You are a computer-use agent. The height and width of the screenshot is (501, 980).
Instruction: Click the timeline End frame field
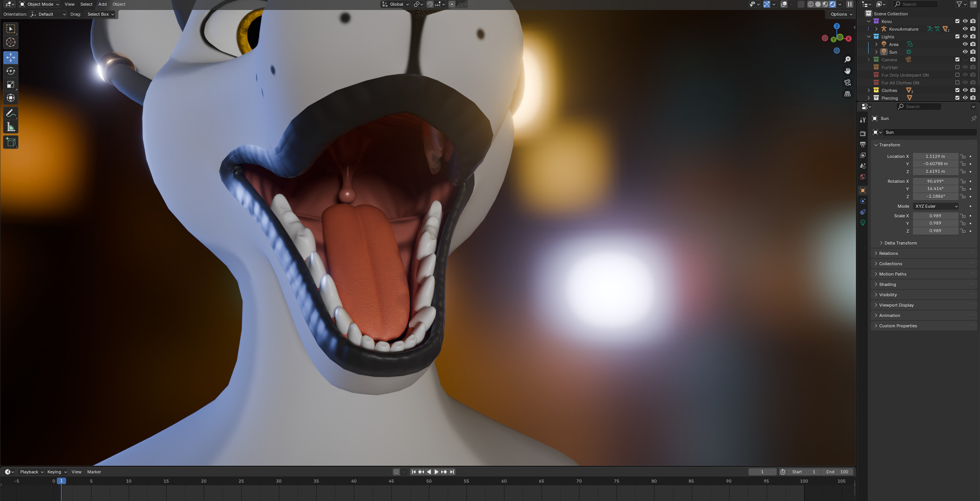837,472
